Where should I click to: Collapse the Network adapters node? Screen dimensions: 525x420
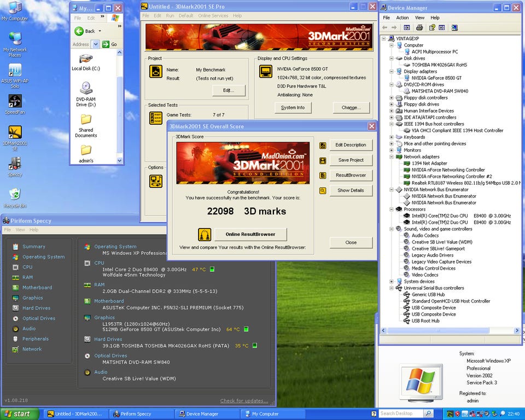[391, 157]
